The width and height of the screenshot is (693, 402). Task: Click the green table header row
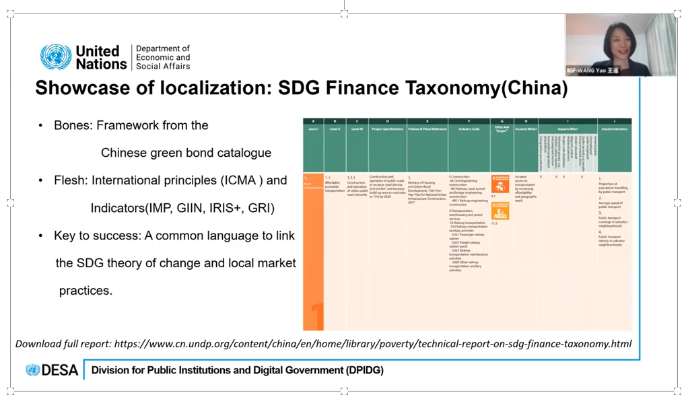[467, 145]
